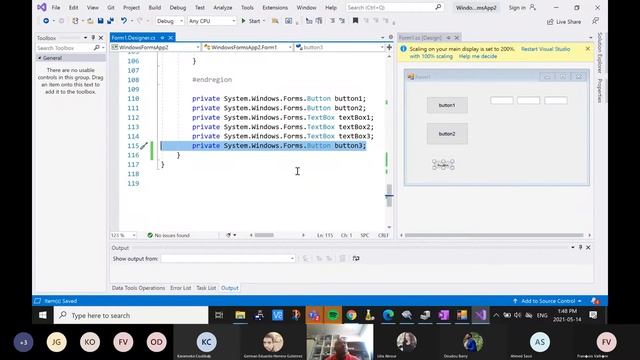
Task: Click the Visual Studio logo icon
Action: point(41,7)
